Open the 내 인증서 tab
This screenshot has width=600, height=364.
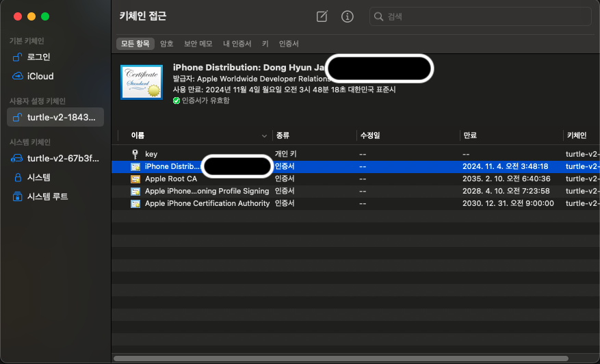click(x=237, y=44)
